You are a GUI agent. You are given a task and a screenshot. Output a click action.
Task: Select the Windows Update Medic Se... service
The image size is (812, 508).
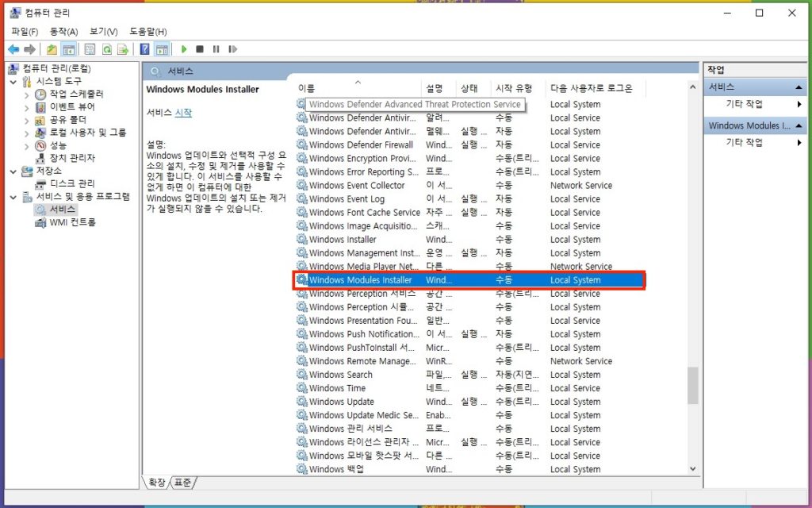469,414
